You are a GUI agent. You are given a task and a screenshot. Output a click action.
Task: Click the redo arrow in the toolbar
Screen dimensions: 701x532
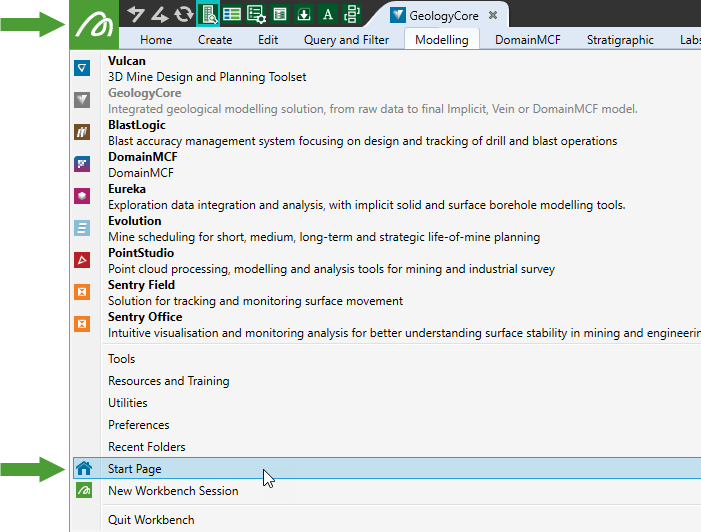point(160,14)
